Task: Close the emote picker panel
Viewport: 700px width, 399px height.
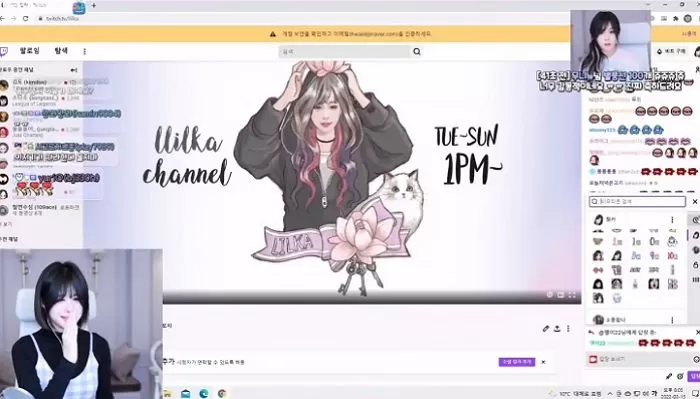Action: tap(695, 202)
